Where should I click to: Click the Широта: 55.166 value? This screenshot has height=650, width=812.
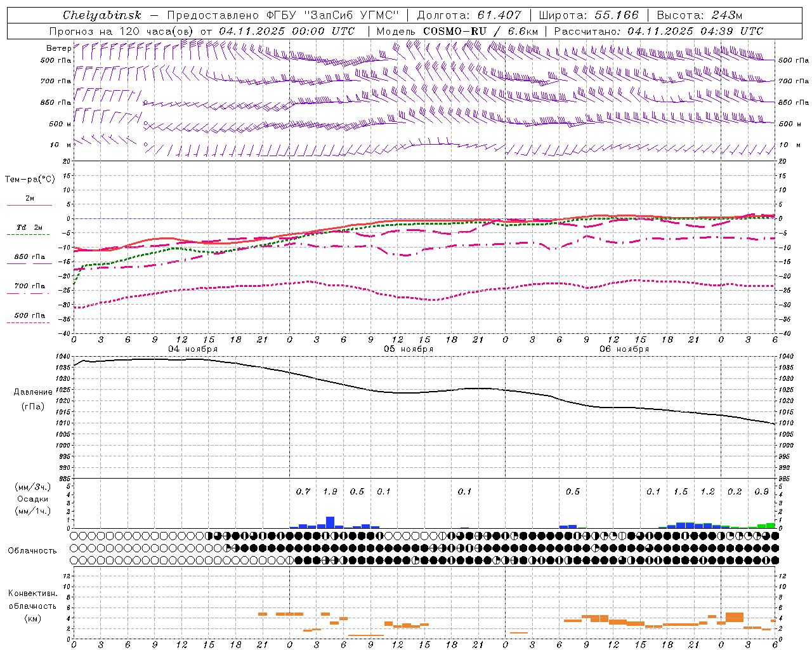588,15
